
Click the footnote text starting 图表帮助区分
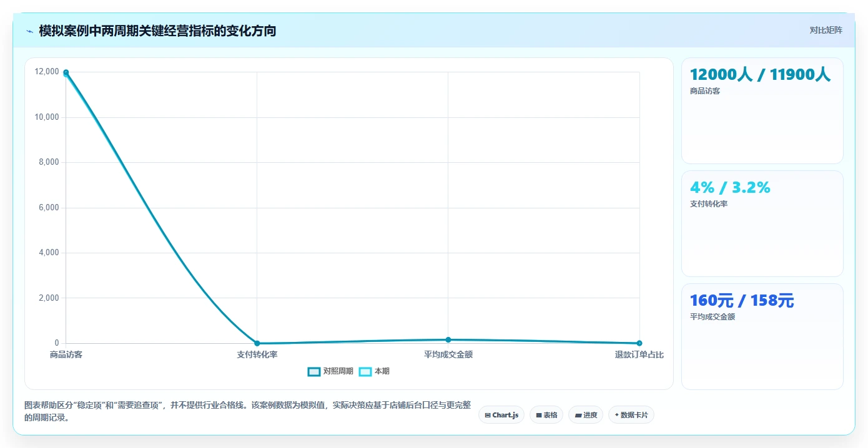pyautogui.click(x=247, y=412)
